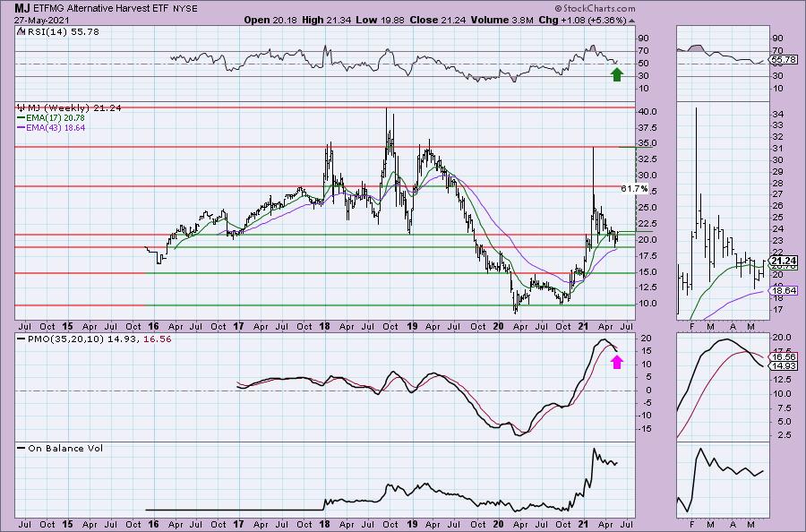Viewport: 806px width, 532px height.
Task: Click the EMA(43) 18.64 legend entry
Action: [x=55, y=127]
